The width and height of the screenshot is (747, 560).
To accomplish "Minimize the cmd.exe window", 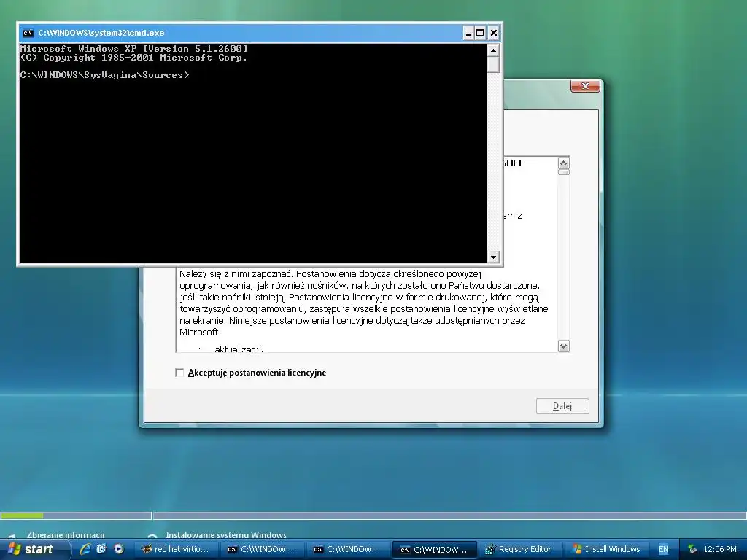I will [468, 33].
